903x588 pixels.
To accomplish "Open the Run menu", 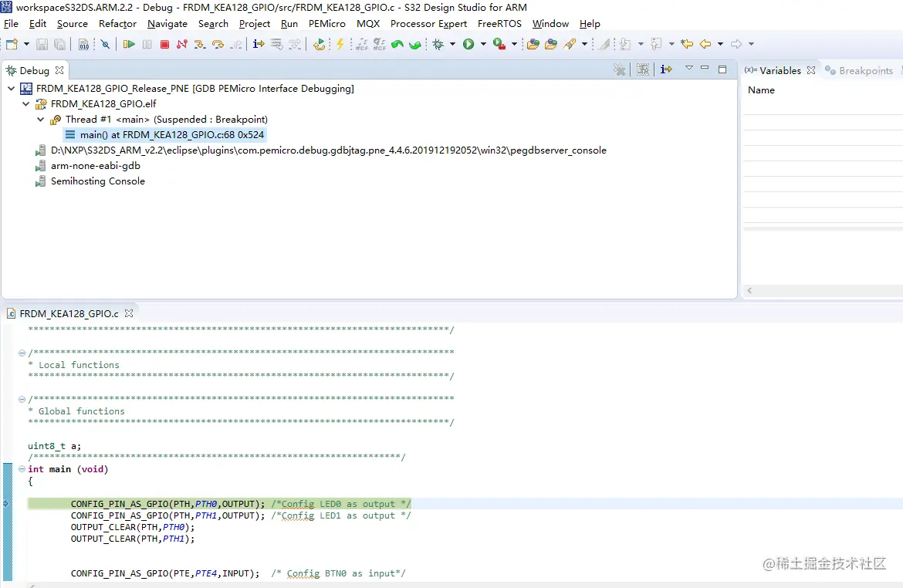I will pyautogui.click(x=289, y=24).
